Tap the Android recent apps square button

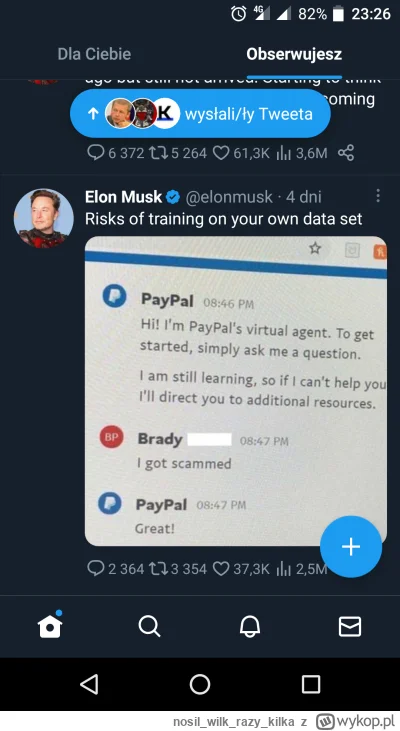click(310, 684)
